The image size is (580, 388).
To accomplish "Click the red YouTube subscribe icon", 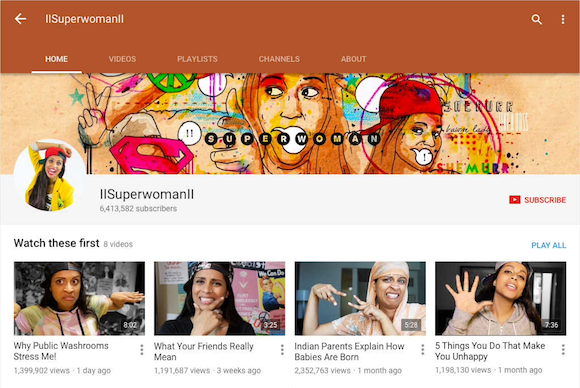I will coord(515,200).
